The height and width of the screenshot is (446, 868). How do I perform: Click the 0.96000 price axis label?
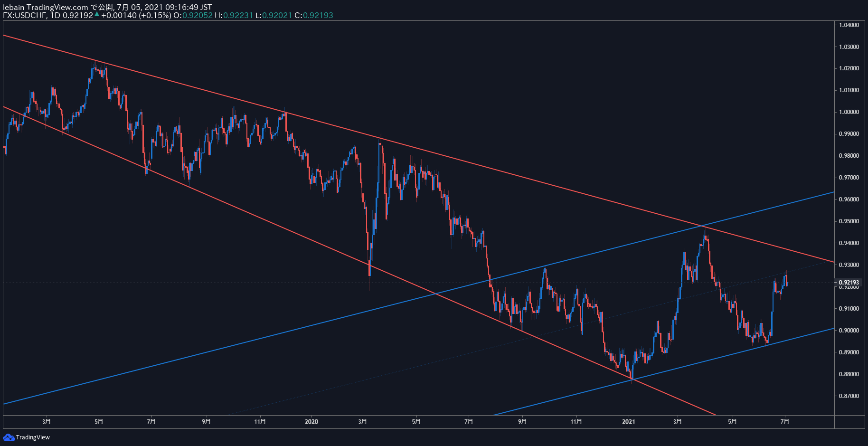[849, 199]
